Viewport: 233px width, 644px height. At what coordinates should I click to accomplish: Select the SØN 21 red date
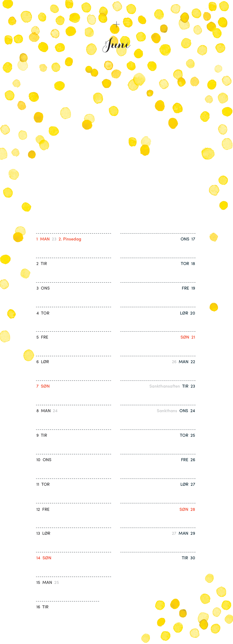click(x=188, y=337)
